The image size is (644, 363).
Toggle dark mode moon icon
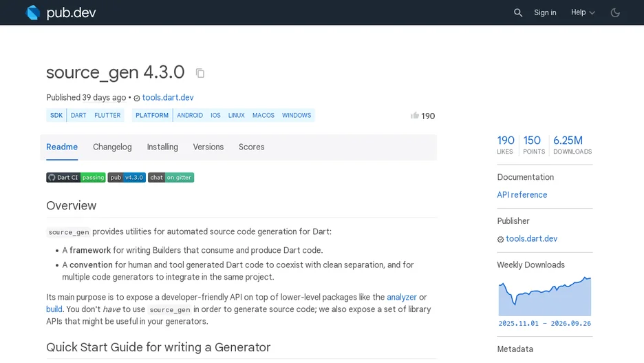[x=615, y=13]
